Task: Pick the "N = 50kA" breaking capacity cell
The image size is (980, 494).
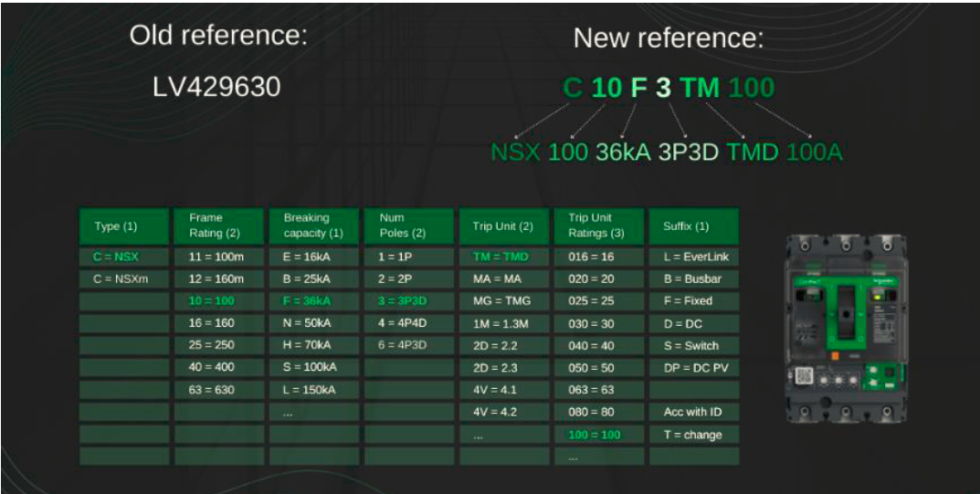Action: coord(314,323)
